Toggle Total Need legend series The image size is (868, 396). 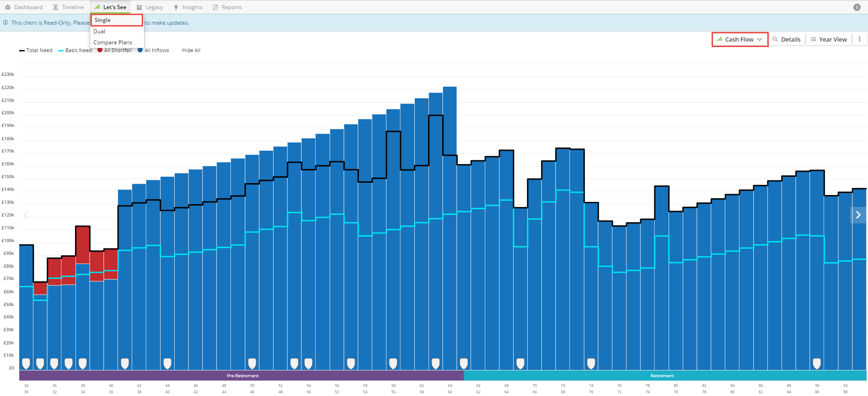point(36,50)
